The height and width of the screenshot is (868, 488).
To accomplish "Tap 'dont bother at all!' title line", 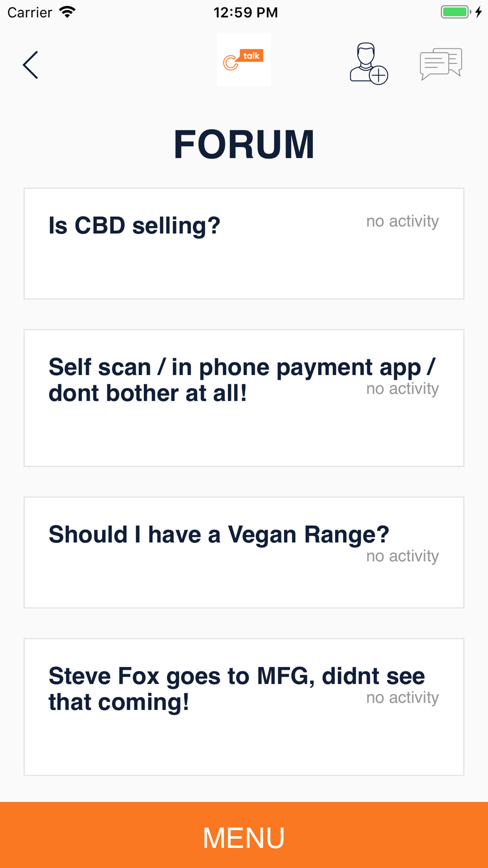I will tap(148, 393).
